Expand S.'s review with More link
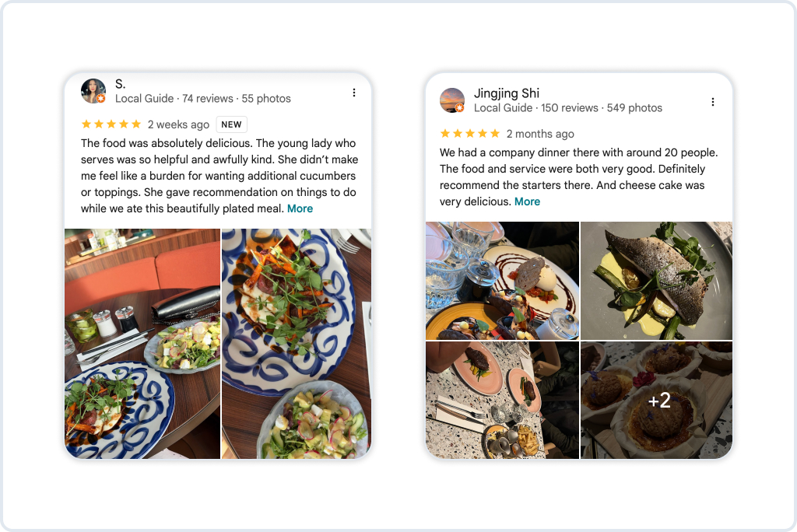The height and width of the screenshot is (532, 797). [300, 208]
